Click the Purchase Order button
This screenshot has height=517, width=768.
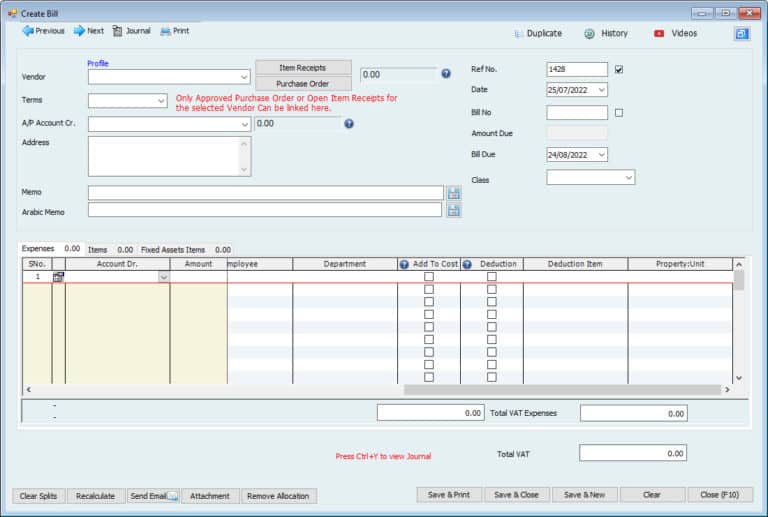click(x=303, y=84)
